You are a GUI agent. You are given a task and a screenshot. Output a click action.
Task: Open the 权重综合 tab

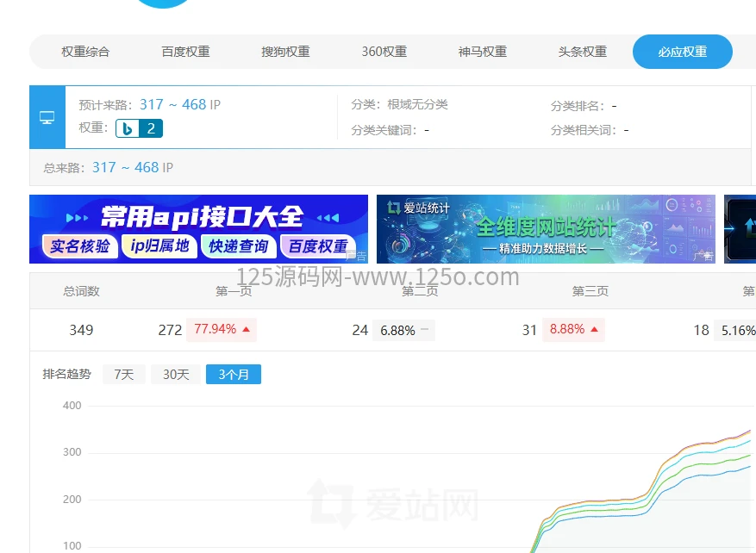85,52
